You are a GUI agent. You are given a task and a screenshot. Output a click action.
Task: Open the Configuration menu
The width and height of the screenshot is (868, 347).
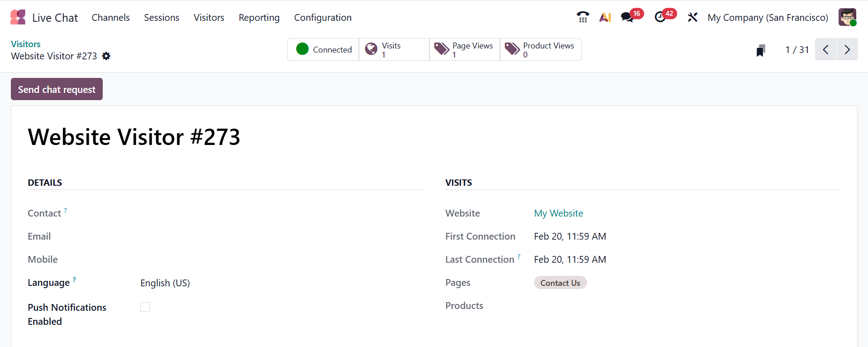coord(323,18)
